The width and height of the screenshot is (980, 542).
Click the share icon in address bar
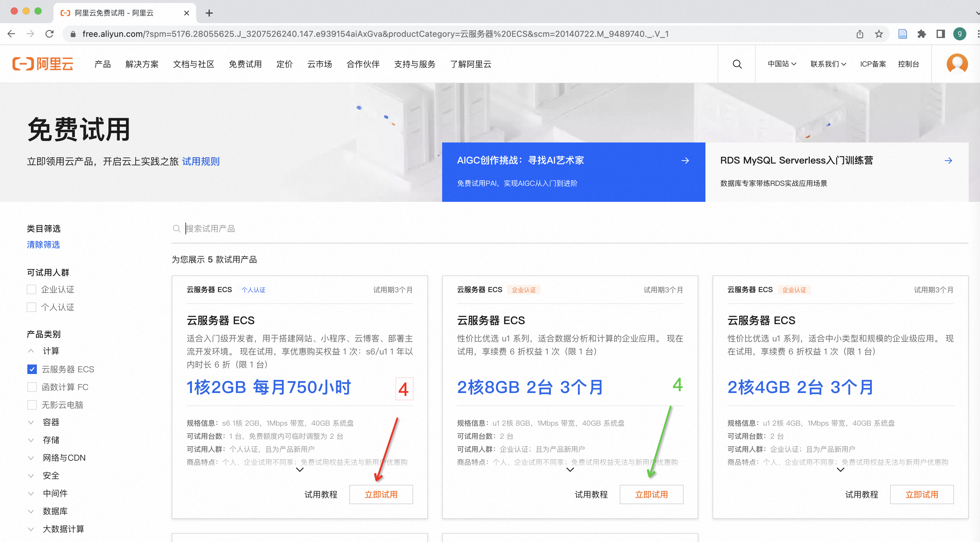point(860,34)
